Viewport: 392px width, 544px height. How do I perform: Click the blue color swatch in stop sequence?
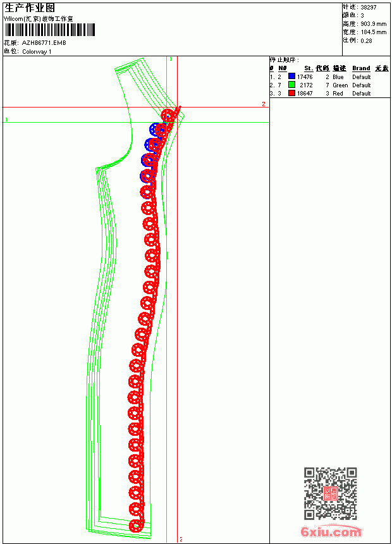point(291,77)
